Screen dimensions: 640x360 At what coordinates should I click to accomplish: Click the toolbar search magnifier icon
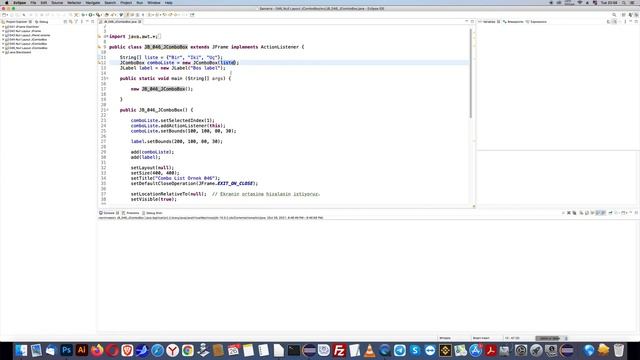pyautogui.click(x=614, y=15)
